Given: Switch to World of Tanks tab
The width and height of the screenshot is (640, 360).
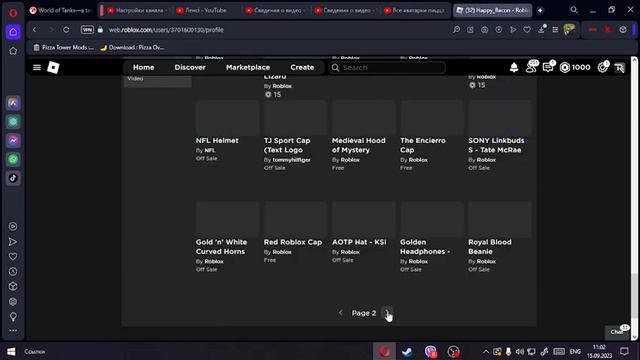Looking at the screenshot, I should click(x=60, y=10).
